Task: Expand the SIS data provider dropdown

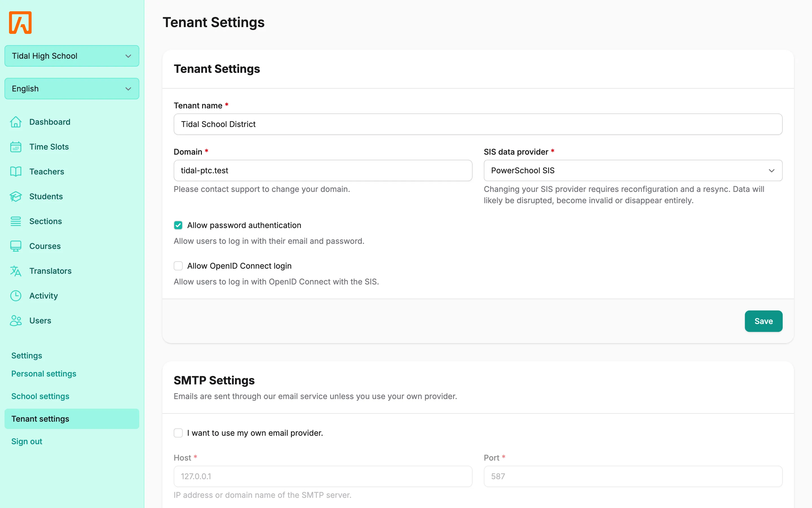Action: point(633,170)
